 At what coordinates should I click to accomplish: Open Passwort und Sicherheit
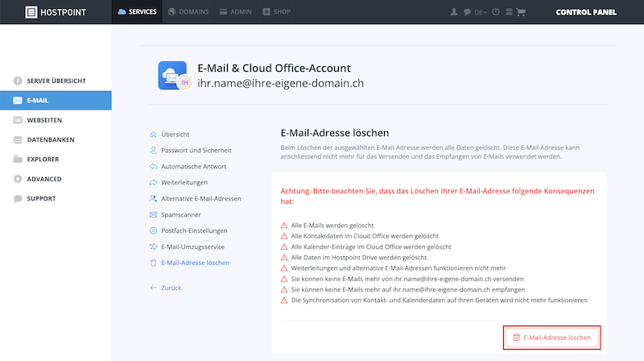(x=196, y=151)
